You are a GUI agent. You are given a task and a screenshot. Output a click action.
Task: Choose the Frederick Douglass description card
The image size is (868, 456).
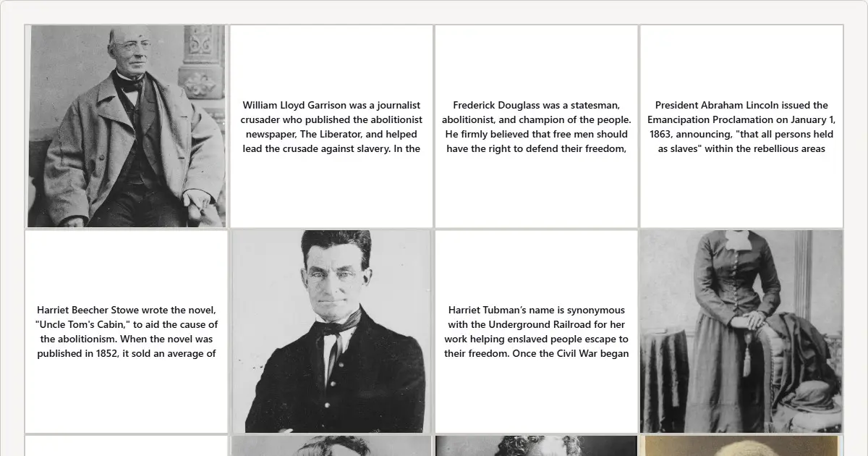[537, 127]
